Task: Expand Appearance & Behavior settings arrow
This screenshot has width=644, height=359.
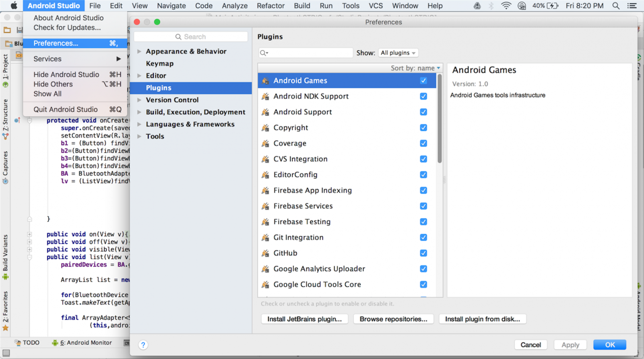Action: click(x=139, y=51)
